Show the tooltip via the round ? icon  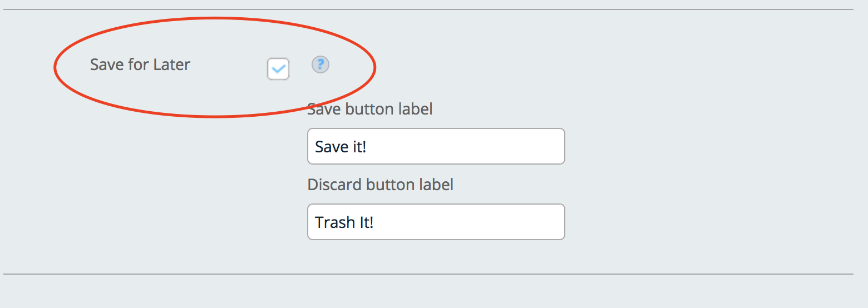click(320, 65)
